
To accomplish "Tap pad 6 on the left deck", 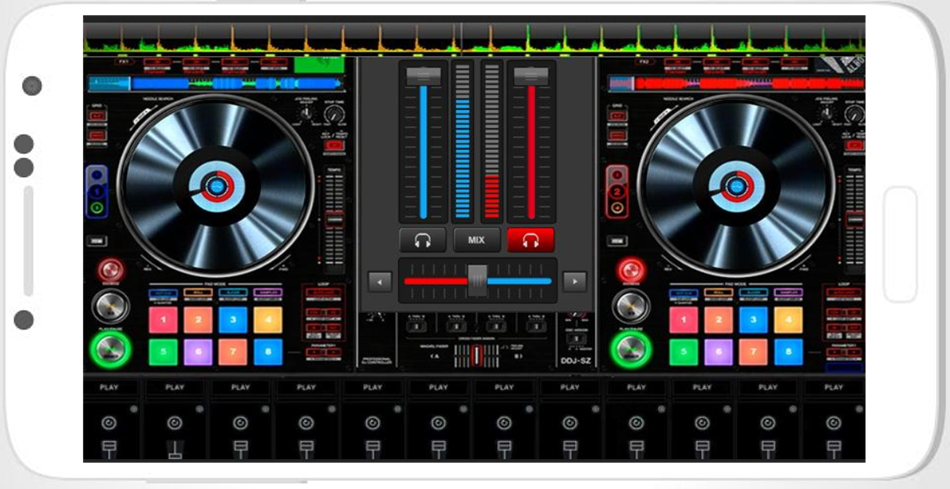I will (198, 352).
